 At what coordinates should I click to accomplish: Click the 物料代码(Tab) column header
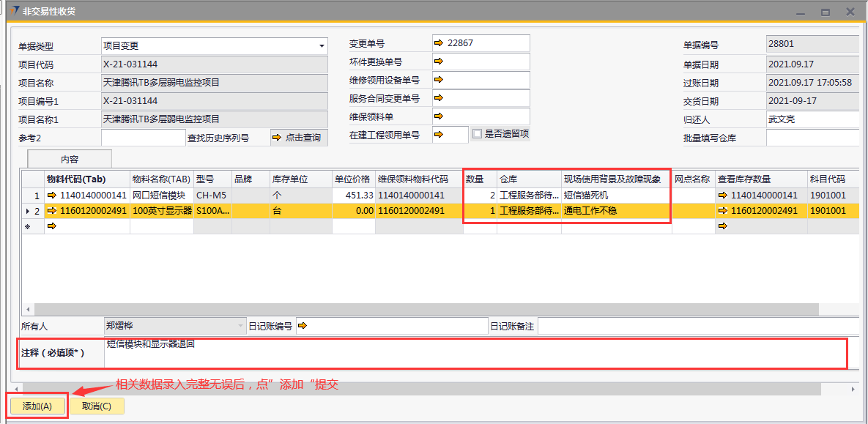pyautogui.click(x=76, y=179)
